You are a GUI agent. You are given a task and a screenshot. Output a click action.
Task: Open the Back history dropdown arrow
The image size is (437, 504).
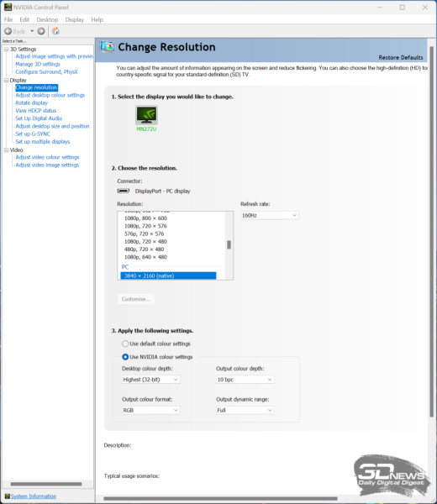tap(32, 31)
